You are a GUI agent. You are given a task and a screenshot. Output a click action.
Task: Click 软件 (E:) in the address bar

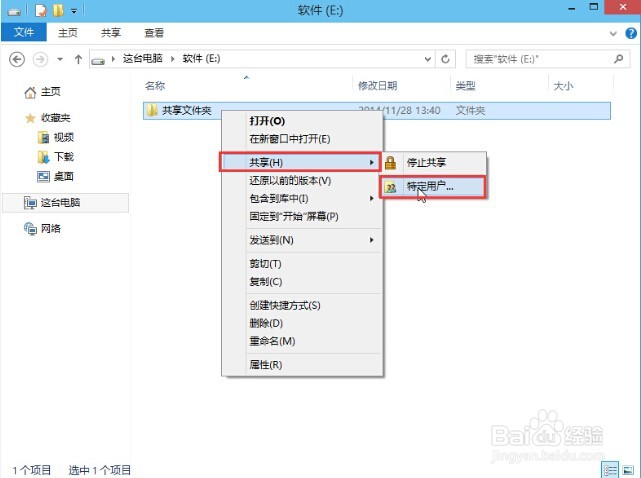click(201, 58)
